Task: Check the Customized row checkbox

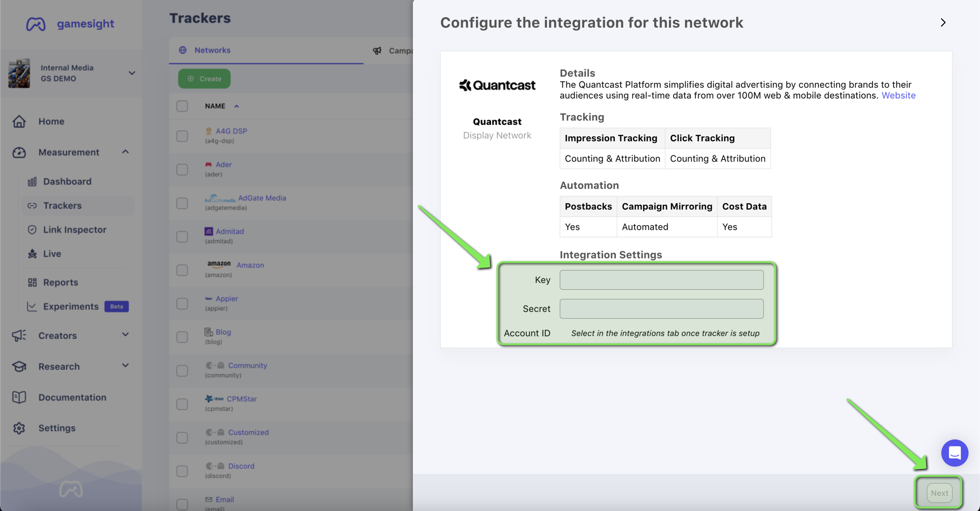Action: pos(182,437)
